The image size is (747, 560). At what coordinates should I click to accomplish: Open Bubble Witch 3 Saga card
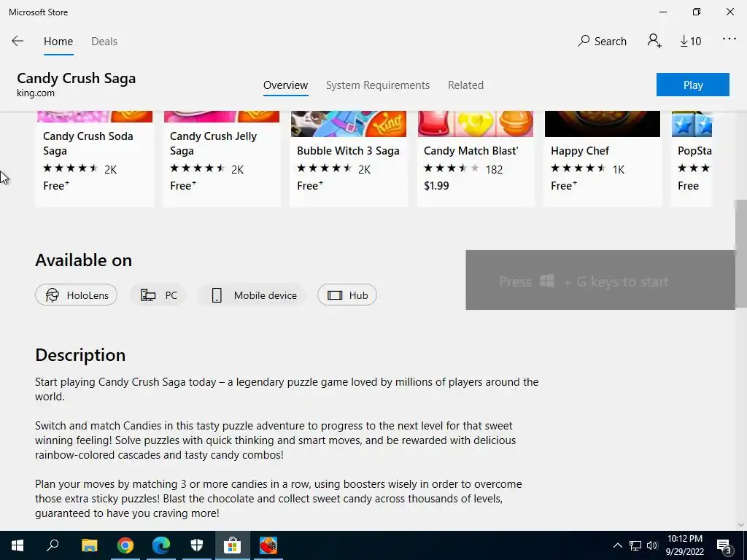(x=349, y=159)
